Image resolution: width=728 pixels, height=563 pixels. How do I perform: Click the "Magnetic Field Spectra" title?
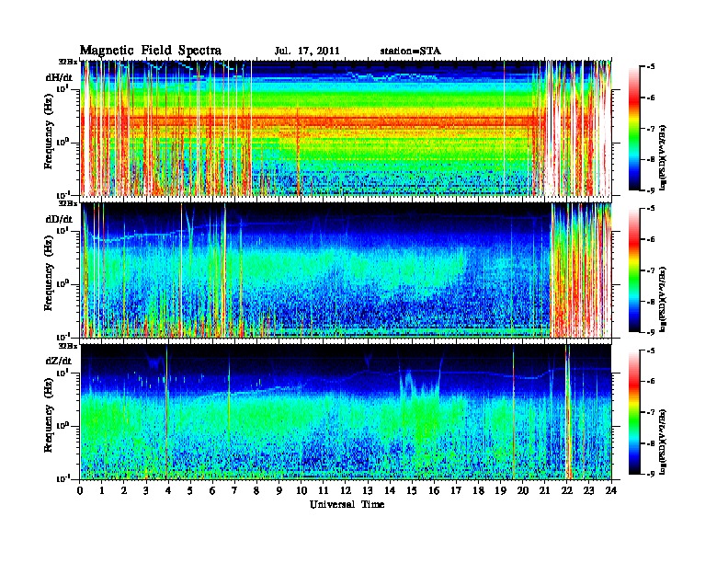pyautogui.click(x=151, y=51)
